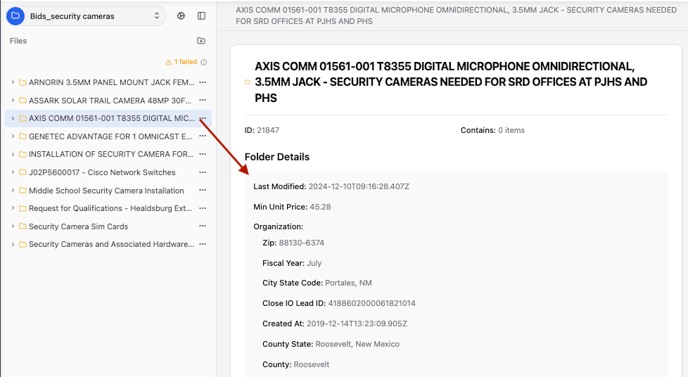Viewport: 688px width, 377px height.
Task: Click Min Unit Price value 45.28
Action: click(320, 207)
